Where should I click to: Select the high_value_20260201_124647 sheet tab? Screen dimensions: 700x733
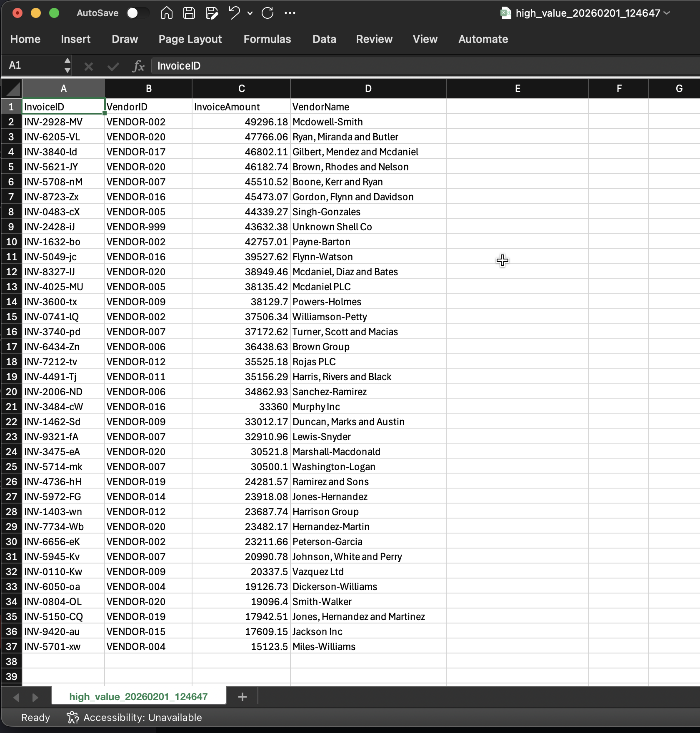click(138, 697)
